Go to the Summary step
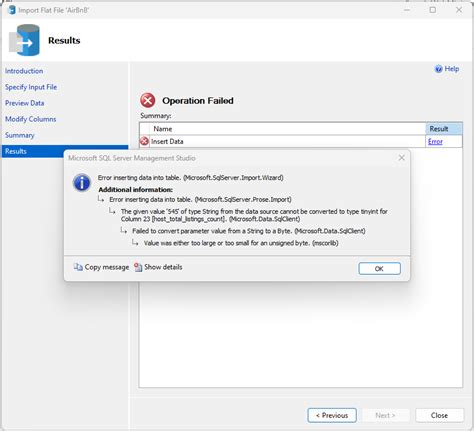The height and width of the screenshot is (431, 474). point(20,135)
